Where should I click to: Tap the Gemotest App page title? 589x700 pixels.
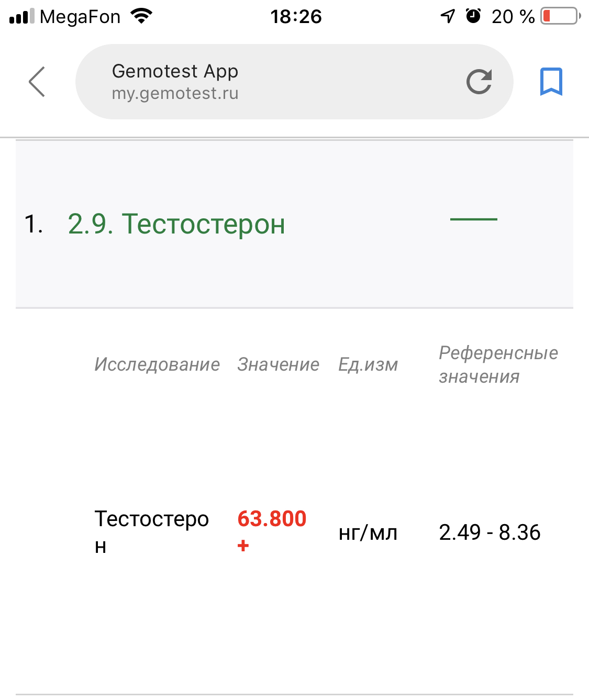(175, 71)
